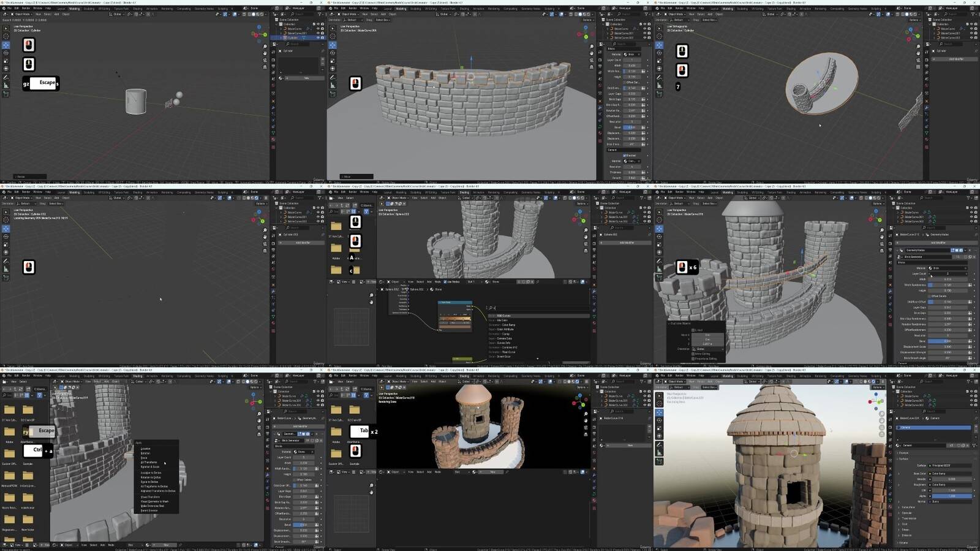Adjust Bevel slider in three-tower Brick Generator panel
Screen dimensions: 980x551
(947, 341)
